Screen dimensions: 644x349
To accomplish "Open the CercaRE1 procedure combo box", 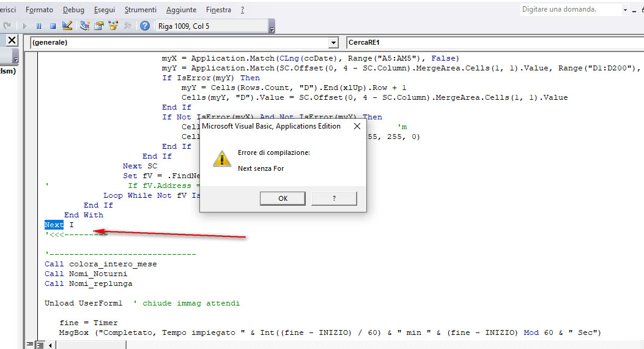I will 495,42.
